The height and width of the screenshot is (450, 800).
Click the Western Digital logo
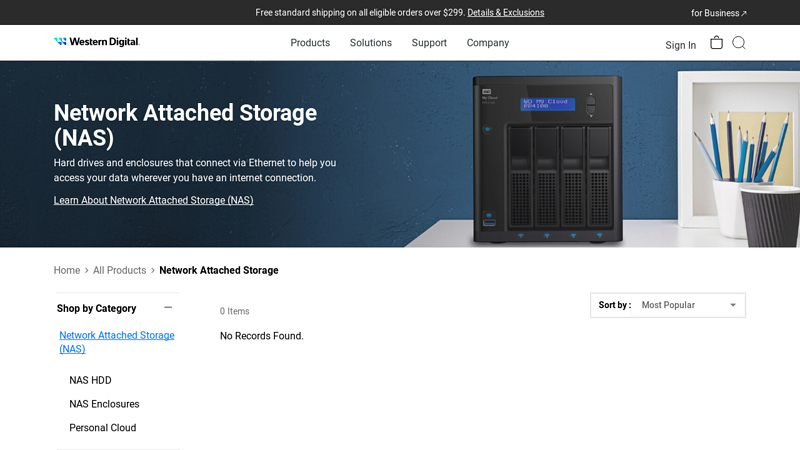pyautogui.click(x=97, y=42)
